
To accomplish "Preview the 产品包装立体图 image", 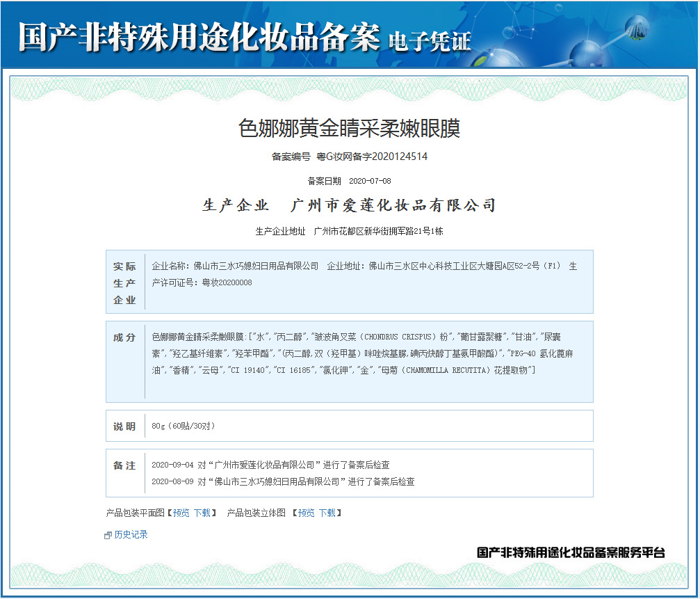I will pyautogui.click(x=306, y=513).
